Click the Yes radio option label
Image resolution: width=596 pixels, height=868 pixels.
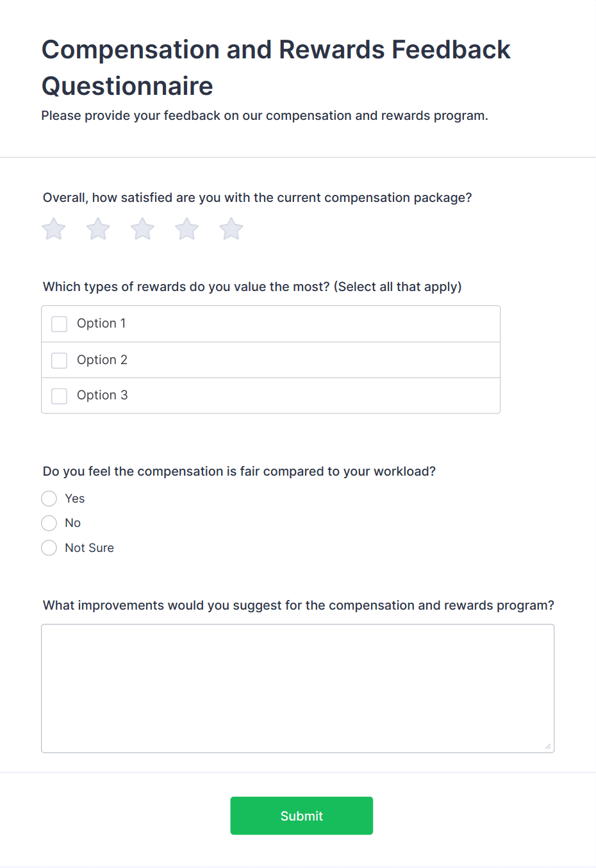pyautogui.click(x=74, y=498)
